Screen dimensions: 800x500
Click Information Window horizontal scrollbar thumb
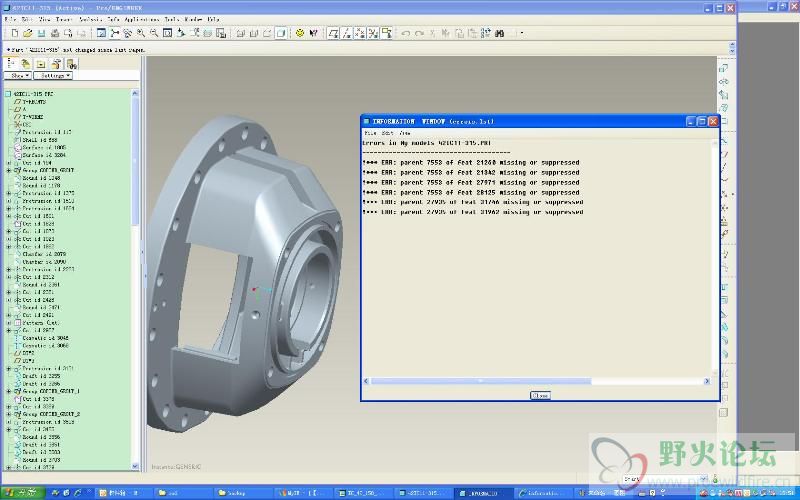(x=481, y=381)
